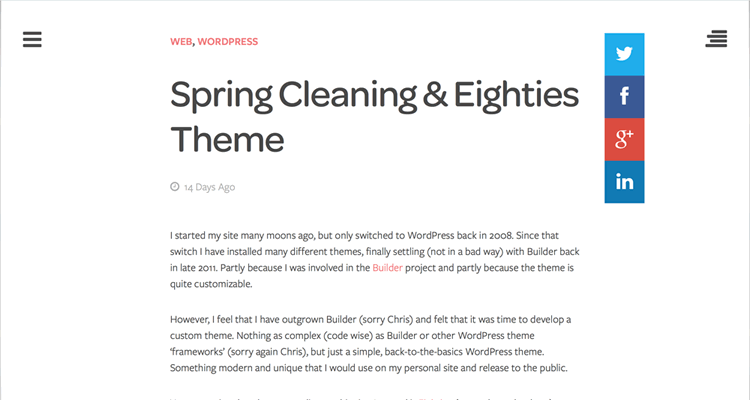Open the WEB category link
Screen dimensions: 750x400
coord(181,42)
